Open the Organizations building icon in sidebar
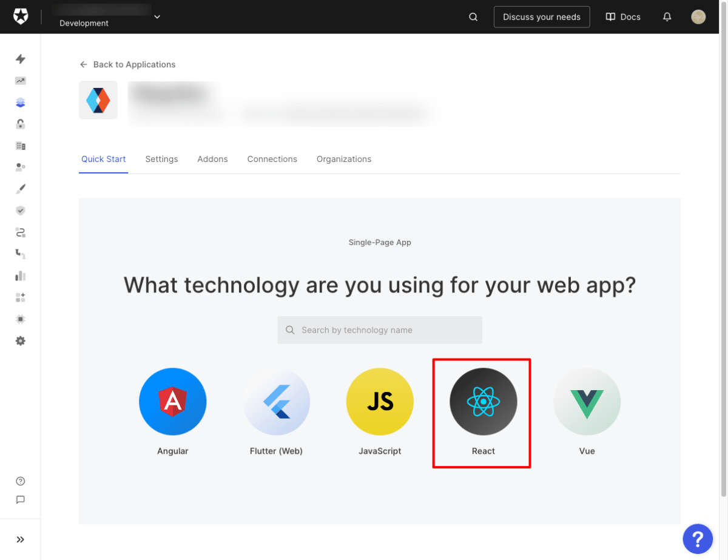Image resolution: width=728 pixels, height=560 pixels. click(x=21, y=146)
